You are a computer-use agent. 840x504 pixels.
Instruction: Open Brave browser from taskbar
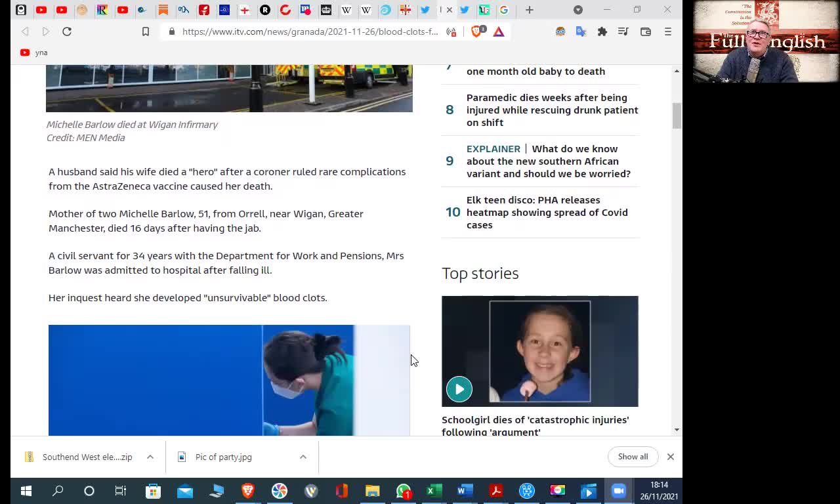click(248, 491)
